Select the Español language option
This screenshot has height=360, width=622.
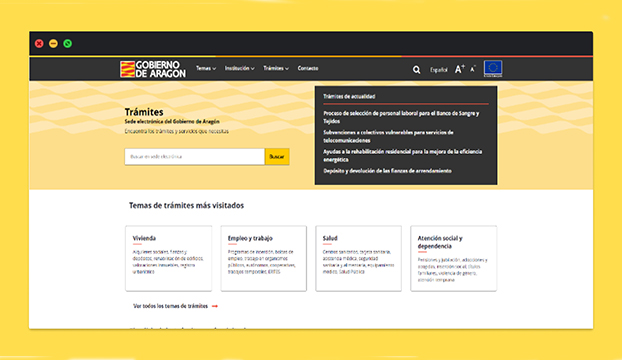(x=439, y=70)
